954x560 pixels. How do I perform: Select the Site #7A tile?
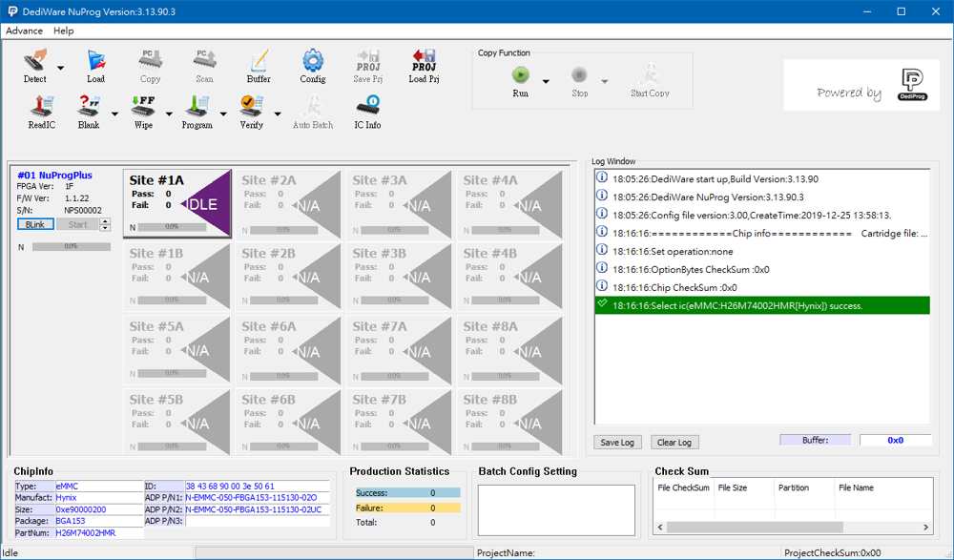tap(399, 349)
